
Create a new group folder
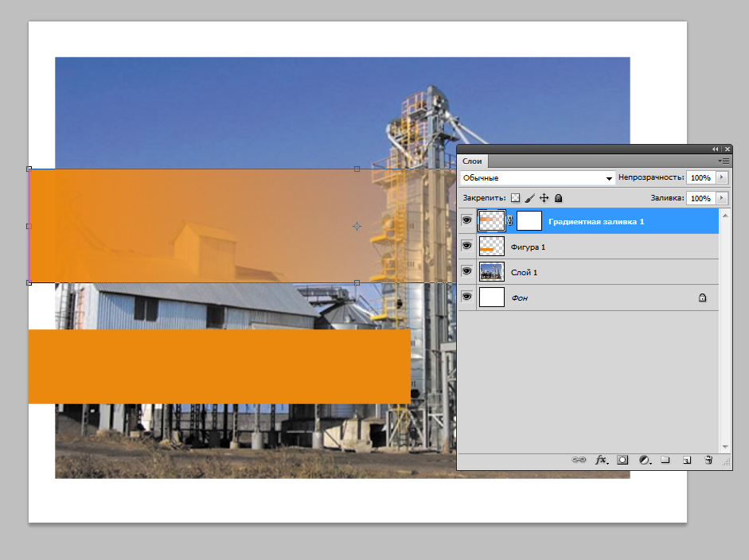(x=665, y=460)
